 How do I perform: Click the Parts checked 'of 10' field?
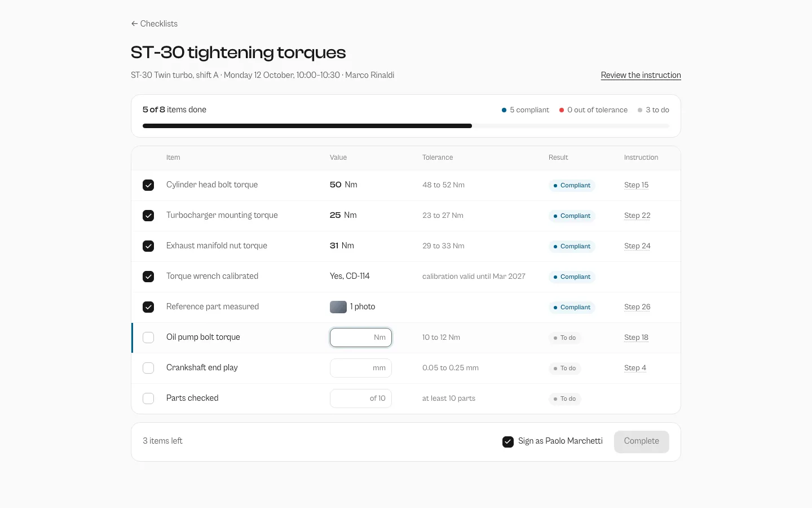361,398
